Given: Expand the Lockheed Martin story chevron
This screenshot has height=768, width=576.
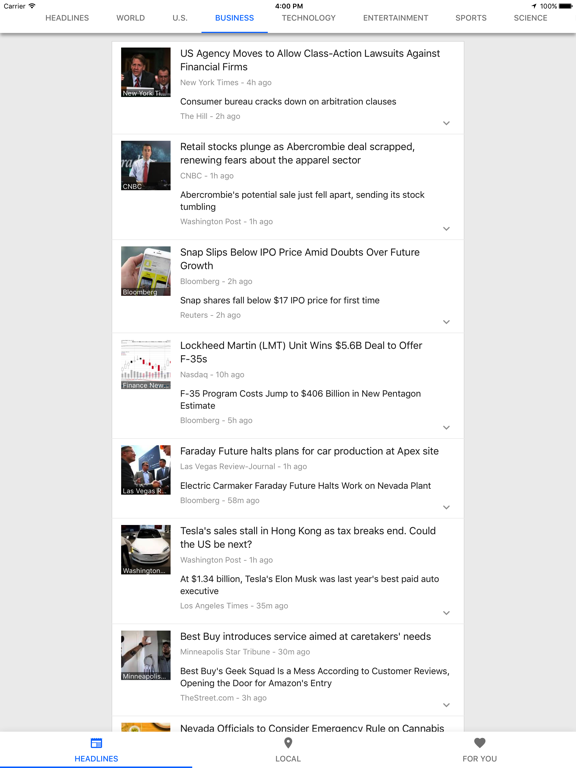Looking at the screenshot, I should click(x=446, y=428).
